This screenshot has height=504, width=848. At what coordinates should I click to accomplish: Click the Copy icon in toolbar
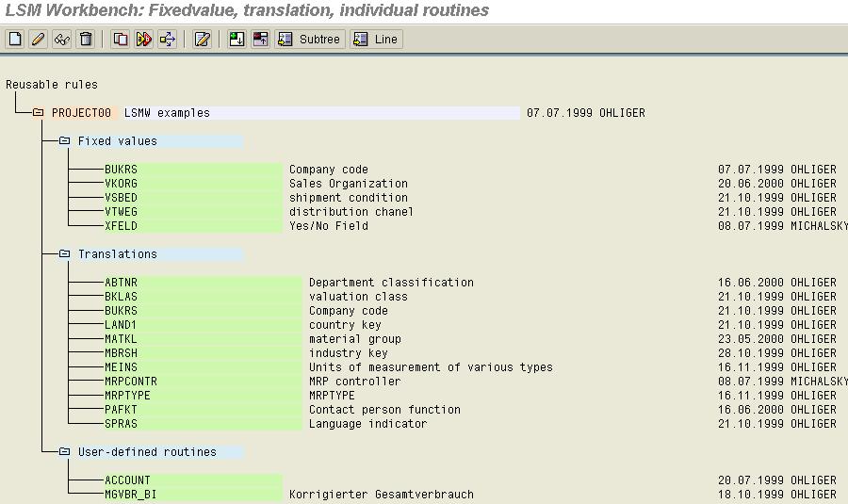(120, 39)
